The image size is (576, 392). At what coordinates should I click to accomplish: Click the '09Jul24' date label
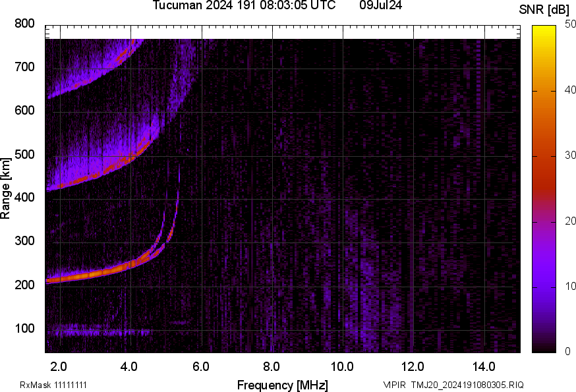click(380, 5)
